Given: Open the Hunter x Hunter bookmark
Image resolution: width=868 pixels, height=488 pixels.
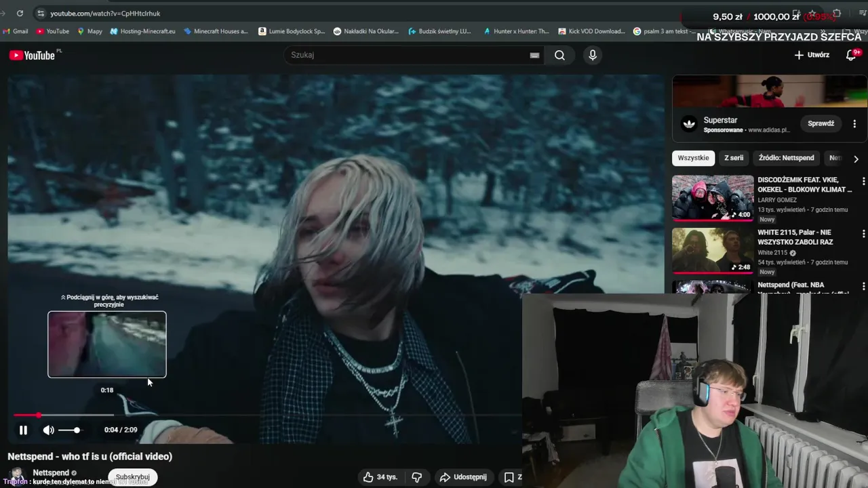Looking at the screenshot, I should [x=515, y=31].
